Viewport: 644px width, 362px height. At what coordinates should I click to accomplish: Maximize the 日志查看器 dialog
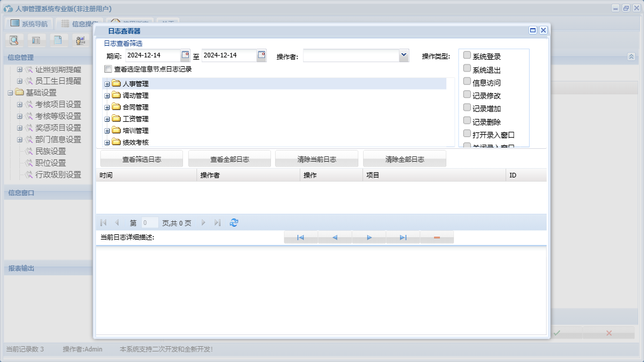coord(533,30)
